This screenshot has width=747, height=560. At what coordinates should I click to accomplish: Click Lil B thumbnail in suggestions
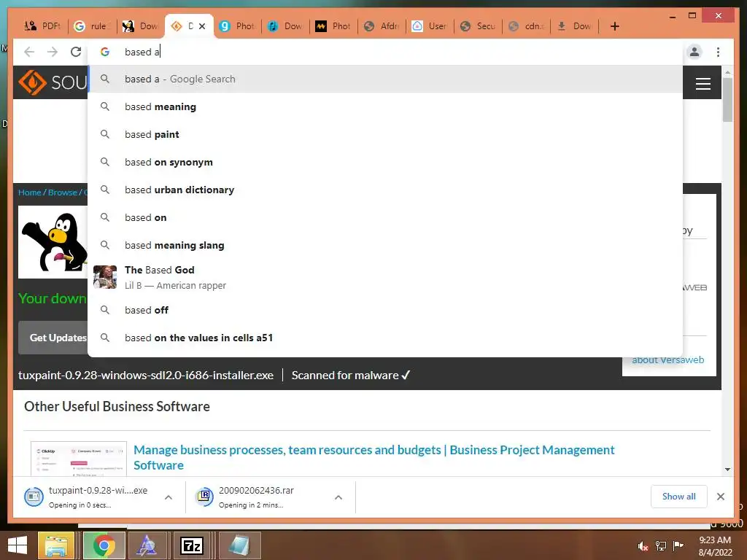coord(105,277)
